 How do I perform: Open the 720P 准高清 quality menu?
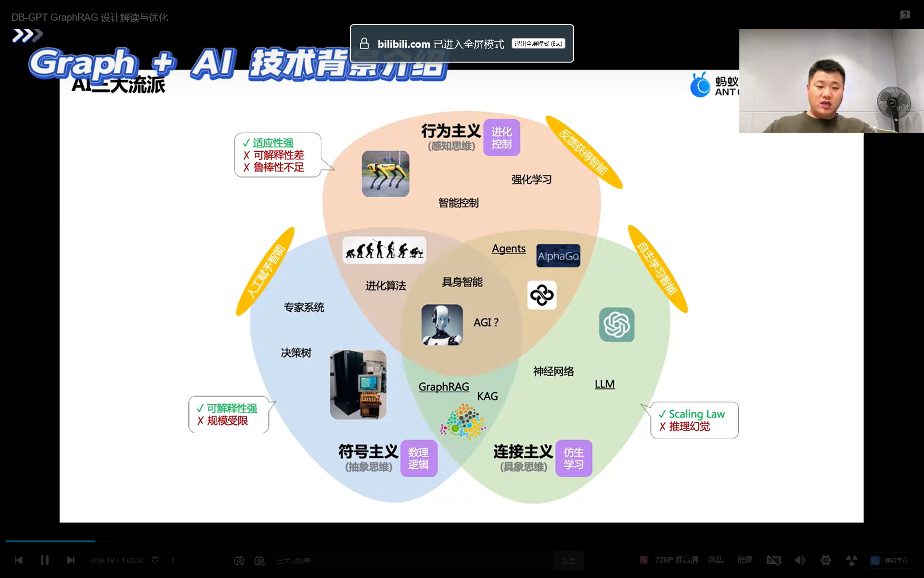pyautogui.click(x=676, y=560)
